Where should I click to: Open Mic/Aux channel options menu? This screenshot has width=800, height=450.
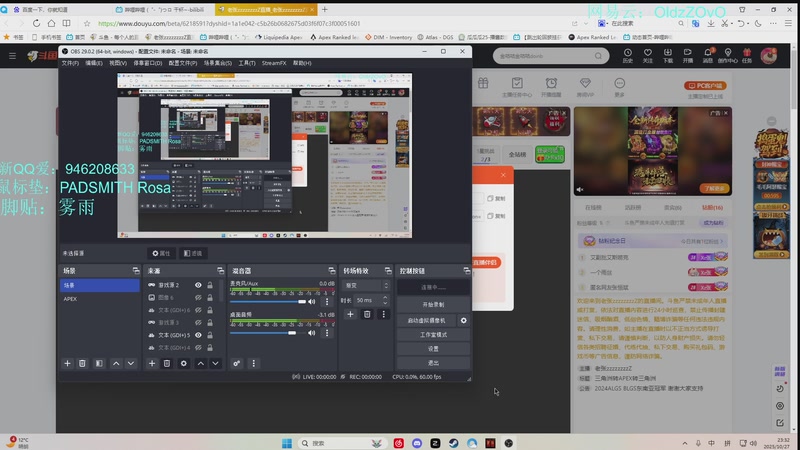pos(327,302)
